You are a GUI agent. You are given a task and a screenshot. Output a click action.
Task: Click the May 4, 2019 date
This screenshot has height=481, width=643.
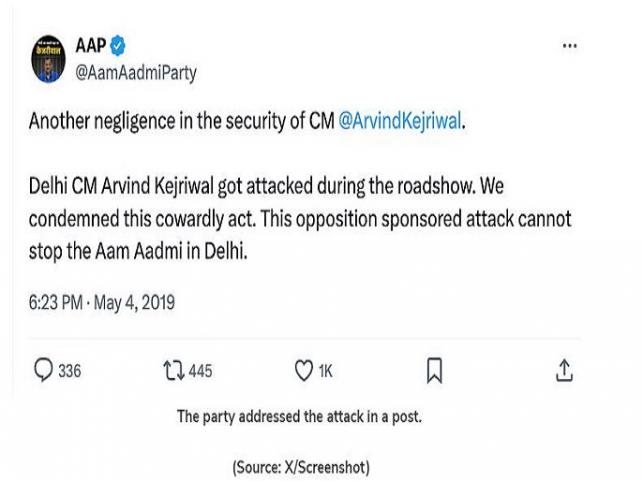pos(134,301)
